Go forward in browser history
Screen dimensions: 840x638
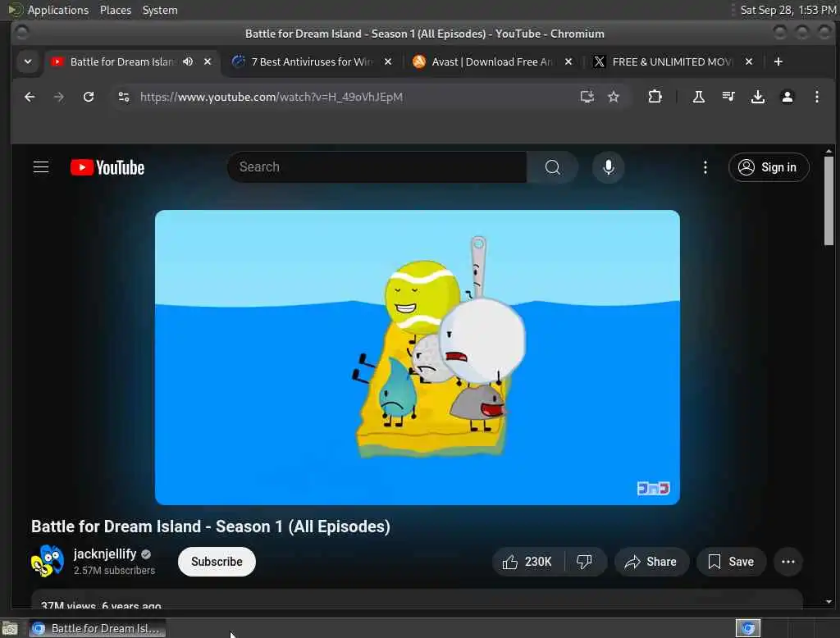coord(59,97)
